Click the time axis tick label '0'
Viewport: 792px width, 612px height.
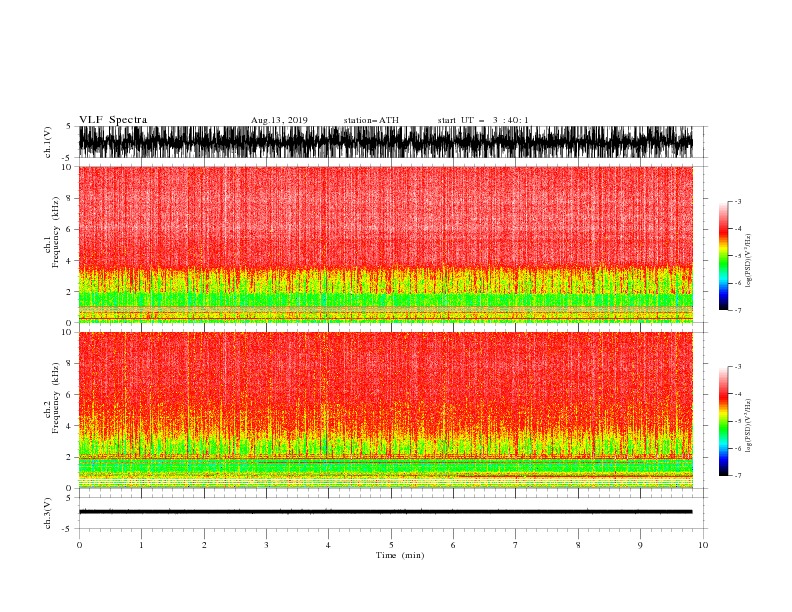79,545
